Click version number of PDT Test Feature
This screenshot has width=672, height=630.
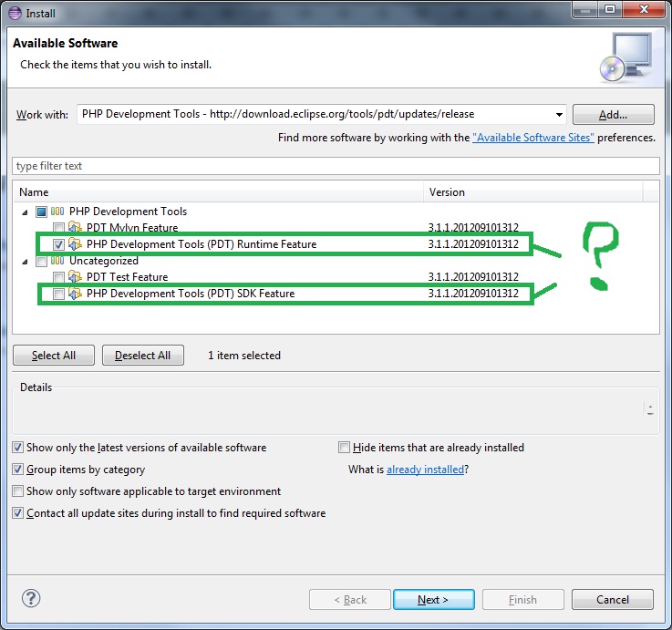coord(473,277)
